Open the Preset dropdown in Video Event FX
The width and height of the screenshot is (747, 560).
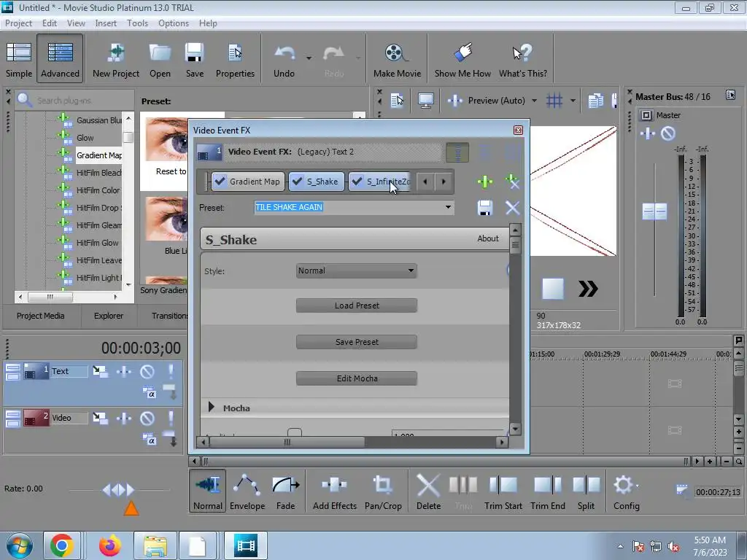coord(448,207)
